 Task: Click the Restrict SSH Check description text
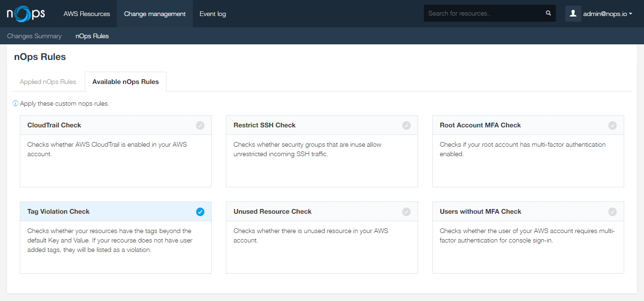click(x=307, y=149)
